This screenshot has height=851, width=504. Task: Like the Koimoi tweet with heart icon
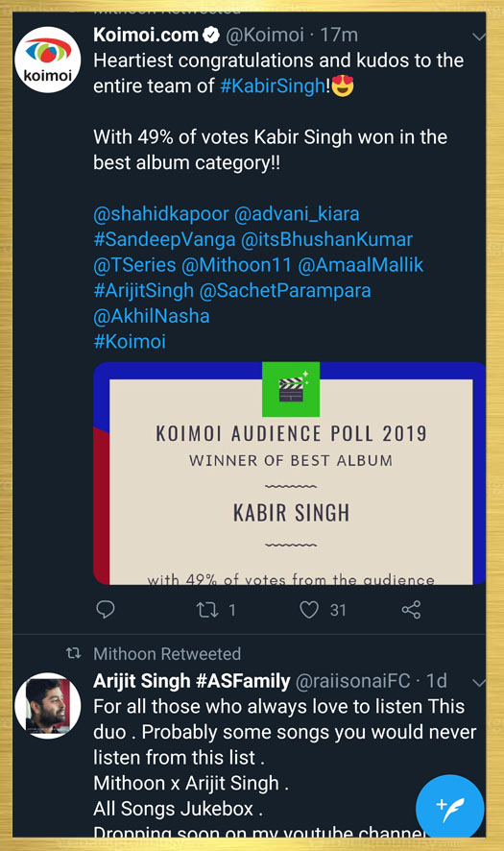(309, 610)
